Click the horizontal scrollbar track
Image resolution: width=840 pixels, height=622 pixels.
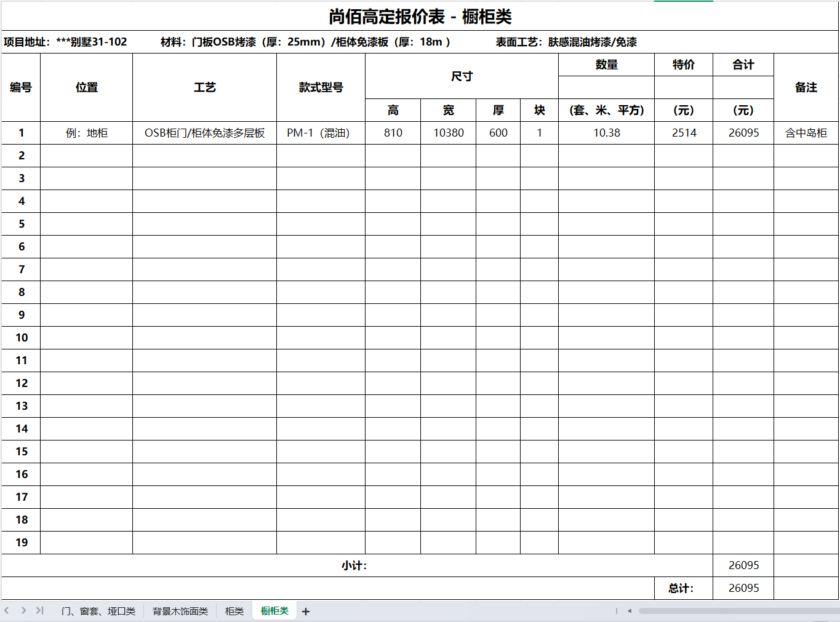click(x=738, y=611)
